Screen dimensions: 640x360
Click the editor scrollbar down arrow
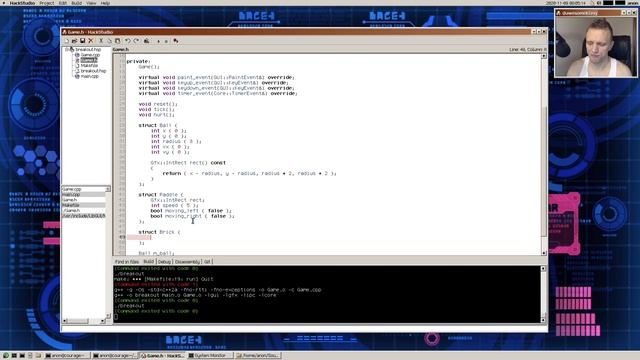544,253
